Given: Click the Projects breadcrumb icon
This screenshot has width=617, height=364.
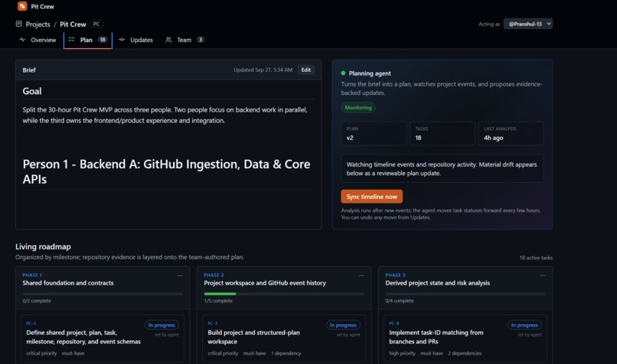Looking at the screenshot, I should pyautogui.click(x=19, y=24).
